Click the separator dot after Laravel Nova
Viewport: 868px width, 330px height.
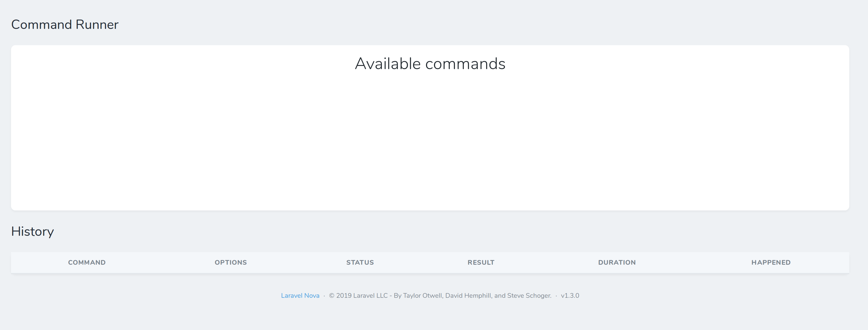click(x=324, y=296)
